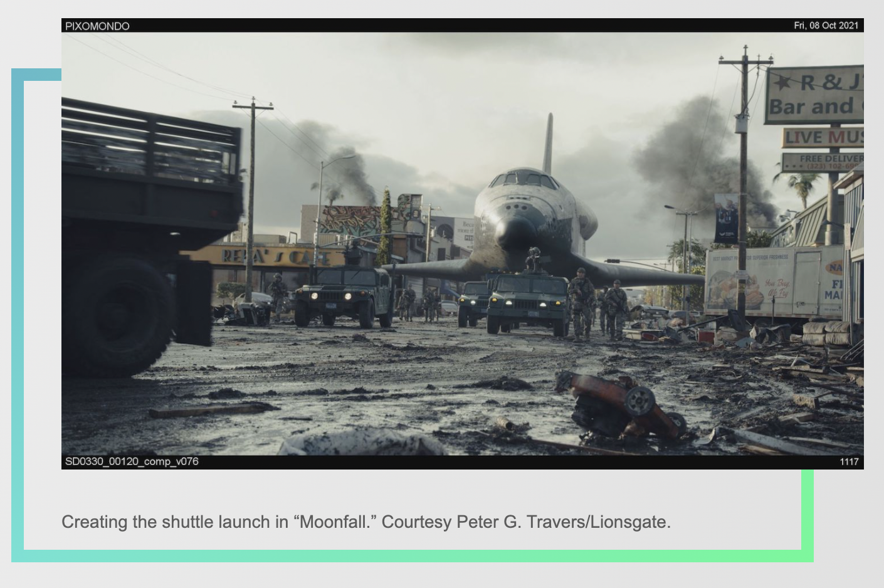
Task: Click the shuttle's vertical tail fin
Action: click(x=549, y=144)
